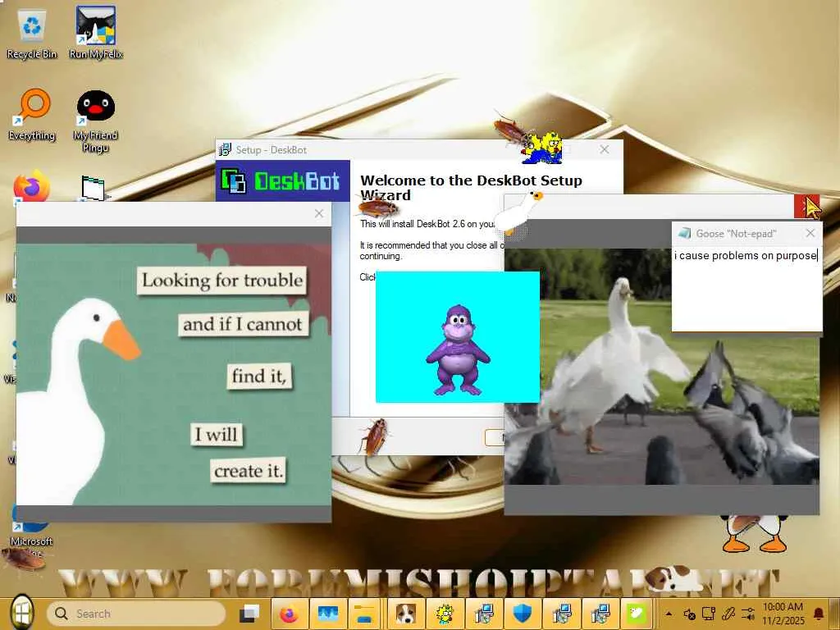Click the 'create it.' caption in goose image
Viewport: 840px width, 630px height.
248,471
